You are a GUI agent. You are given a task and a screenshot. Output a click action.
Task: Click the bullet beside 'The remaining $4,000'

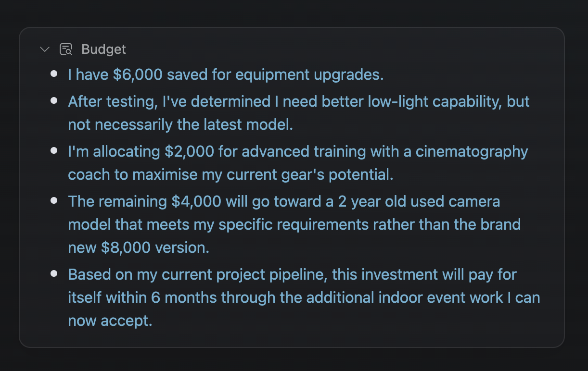[54, 201]
